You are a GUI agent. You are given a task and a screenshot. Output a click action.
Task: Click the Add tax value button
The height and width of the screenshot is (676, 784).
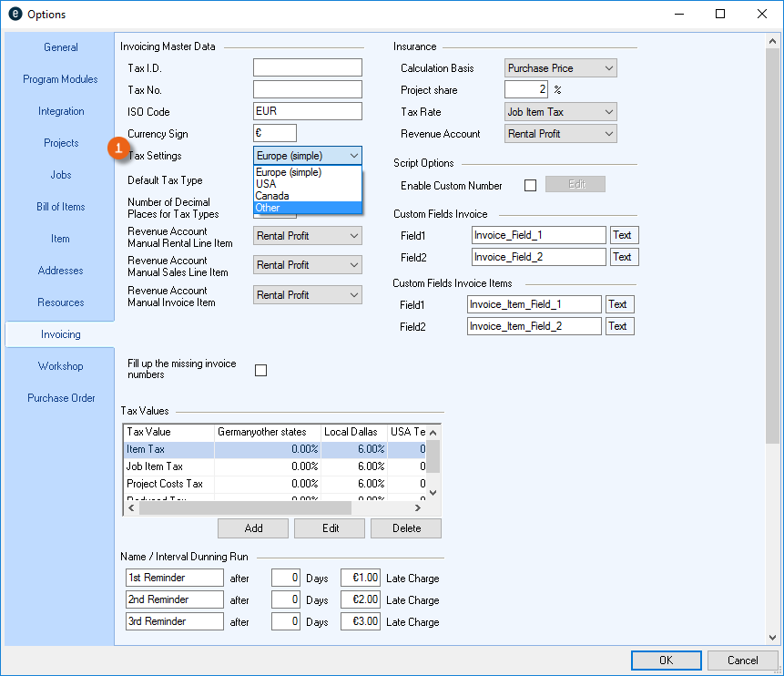tap(253, 528)
